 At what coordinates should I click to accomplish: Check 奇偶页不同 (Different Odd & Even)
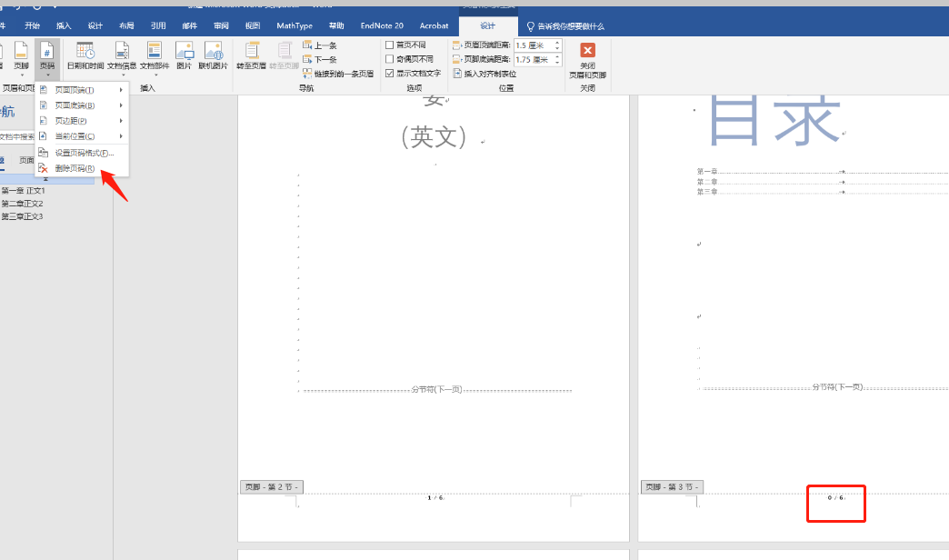[390, 59]
